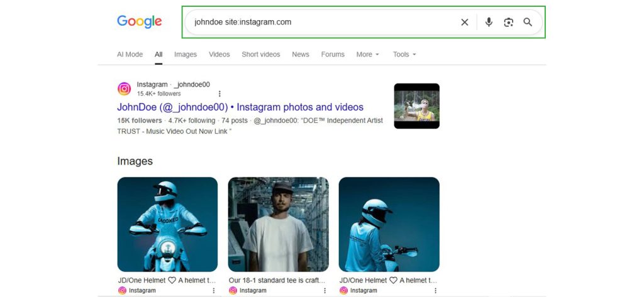Switch to the Images tab
The image size is (644, 297).
tap(186, 54)
